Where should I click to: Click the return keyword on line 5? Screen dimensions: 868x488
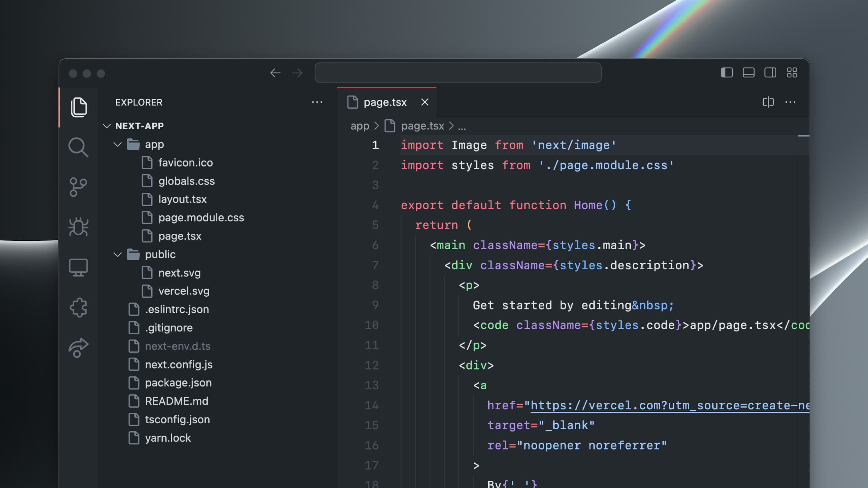click(436, 225)
